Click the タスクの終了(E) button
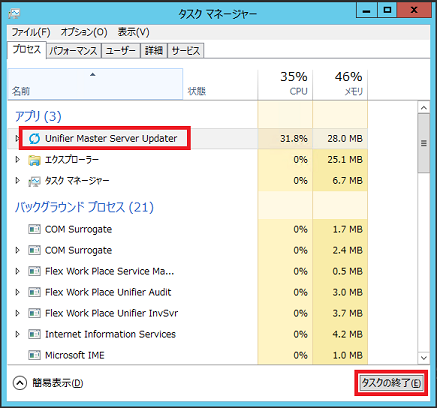Image resolution: width=437 pixels, height=408 pixels. coord(391,383)
